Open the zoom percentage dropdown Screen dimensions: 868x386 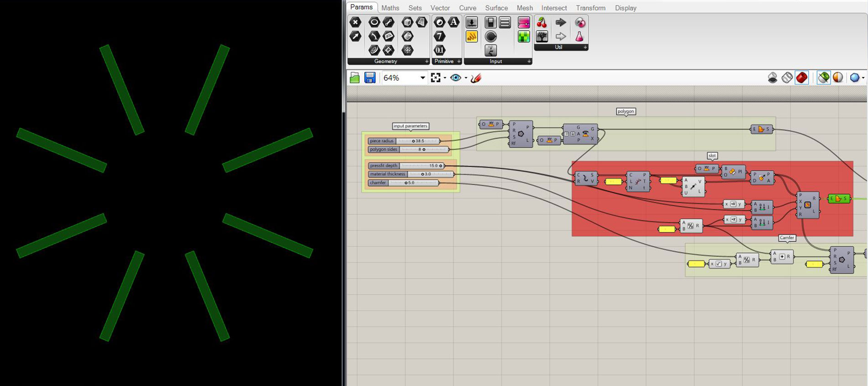coord(423,78)
